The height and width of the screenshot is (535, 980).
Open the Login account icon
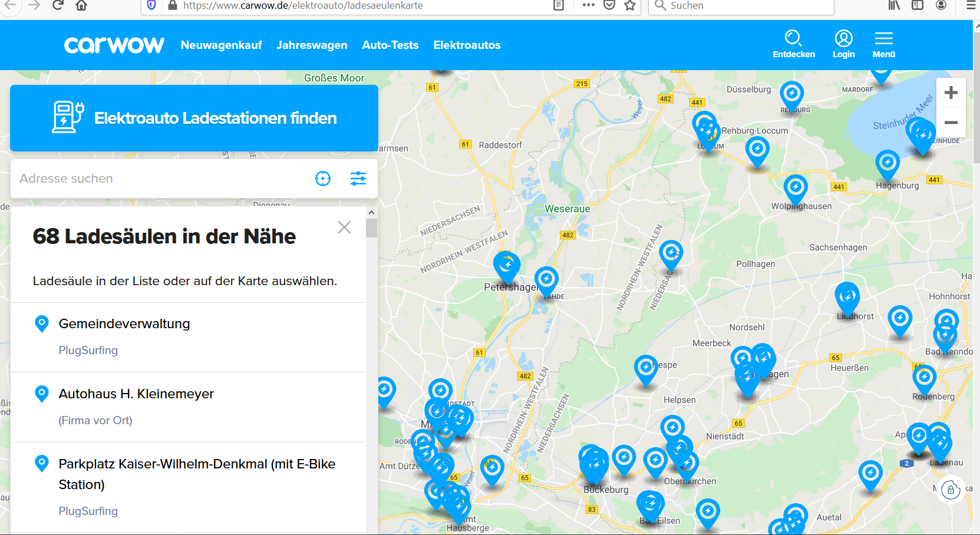843,45
